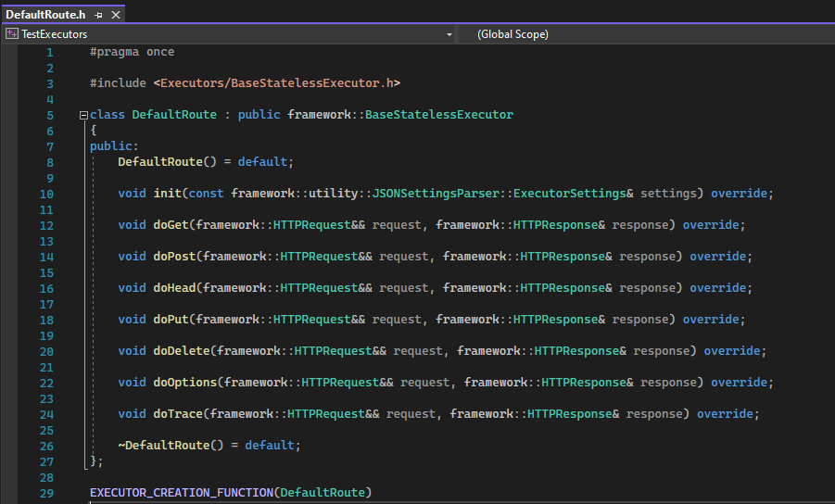Screen dimensions: 835x504
Task: Click the settings parameter in init
Action: pyautogui.click(x=668, y=194)
